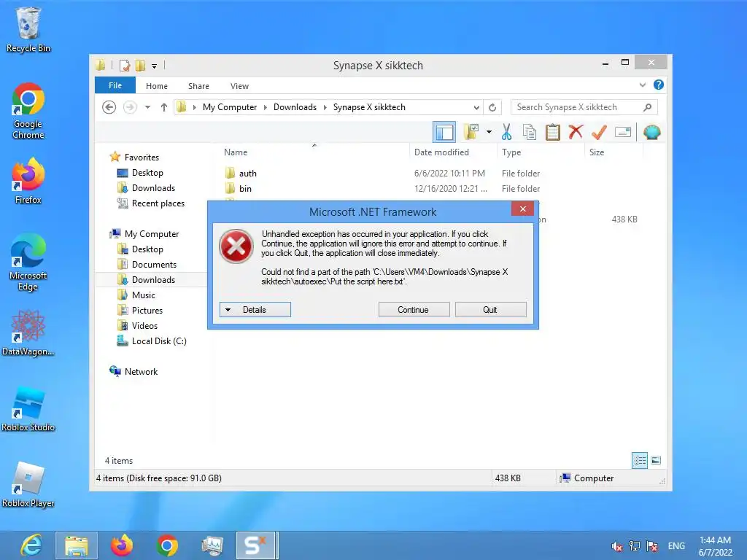Viewport: 747px width, 560px height.
Task: Select Recent places in the navigation pane
Action: click(x=158, y=203)
